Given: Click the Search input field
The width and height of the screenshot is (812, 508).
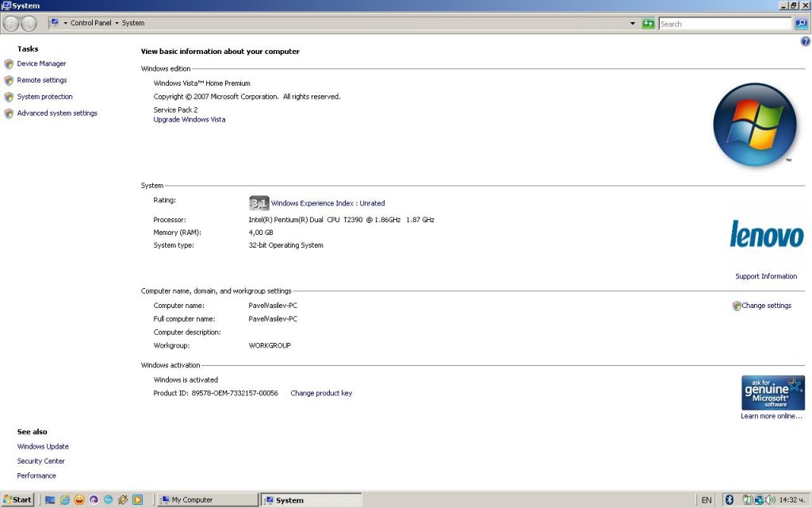Looking at the screenshot, I should [x=725, y=24].
